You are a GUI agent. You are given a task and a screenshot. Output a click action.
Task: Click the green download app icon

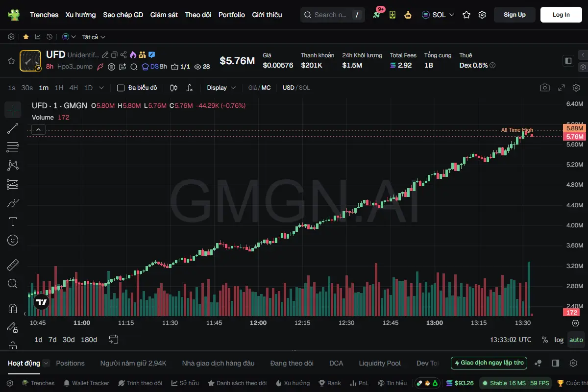[x=392, y=15]
